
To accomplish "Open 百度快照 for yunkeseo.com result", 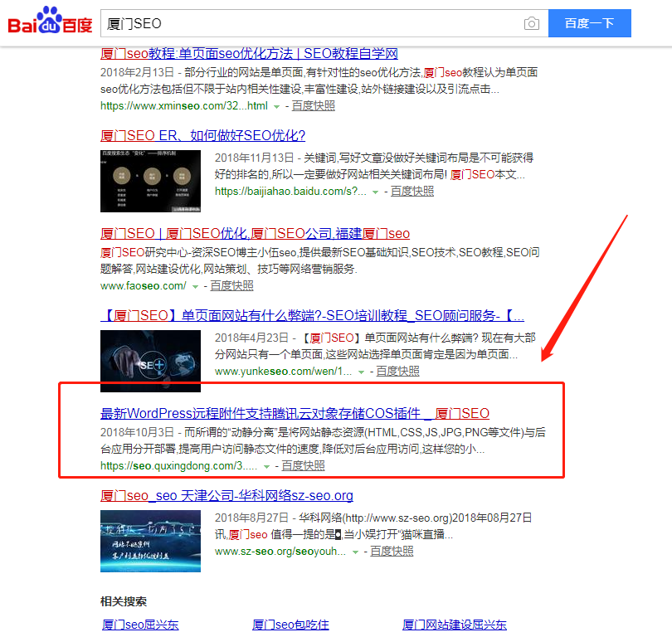I will pos(397,372).
